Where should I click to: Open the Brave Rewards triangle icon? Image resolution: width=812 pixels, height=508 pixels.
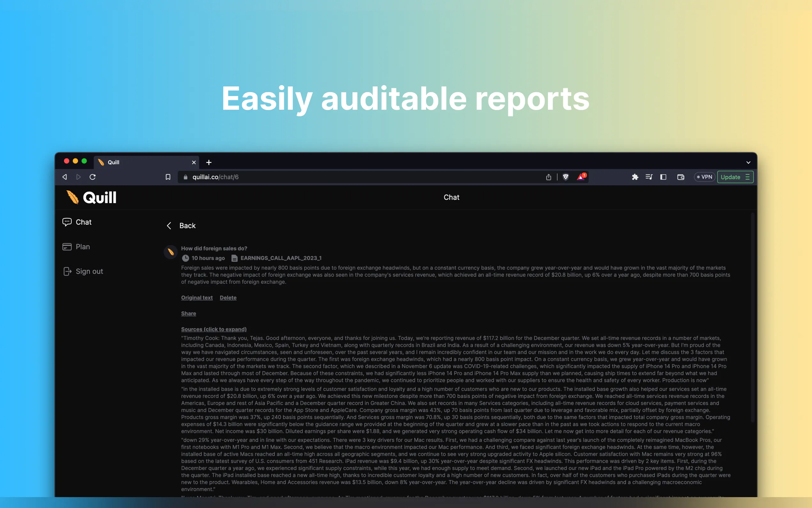click(x=581, y=177)
